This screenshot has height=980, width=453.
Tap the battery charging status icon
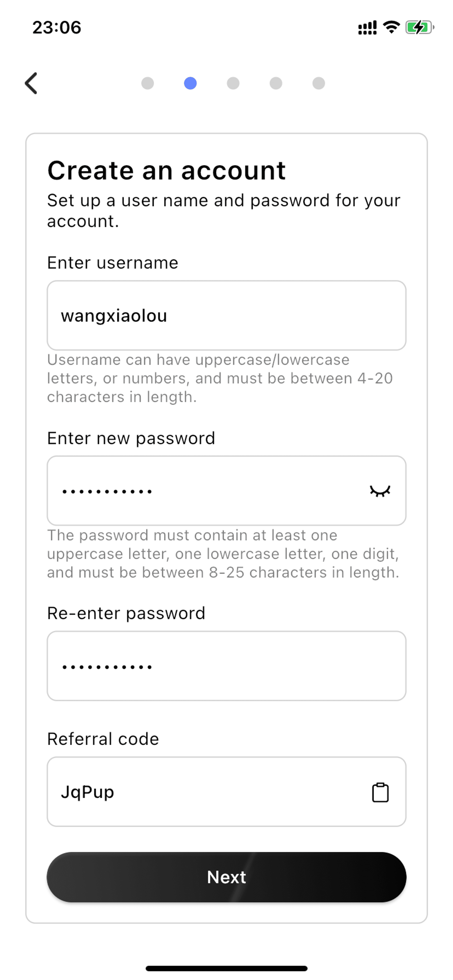click(419, 27)
